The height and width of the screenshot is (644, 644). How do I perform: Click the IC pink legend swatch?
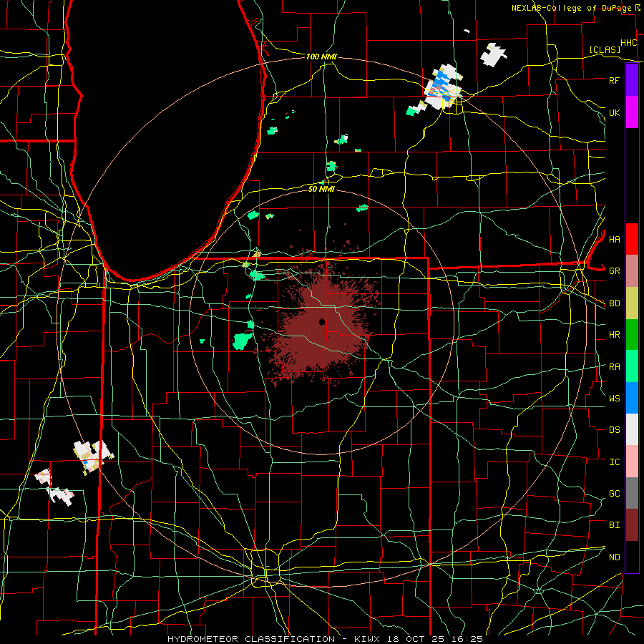[632, 462]
